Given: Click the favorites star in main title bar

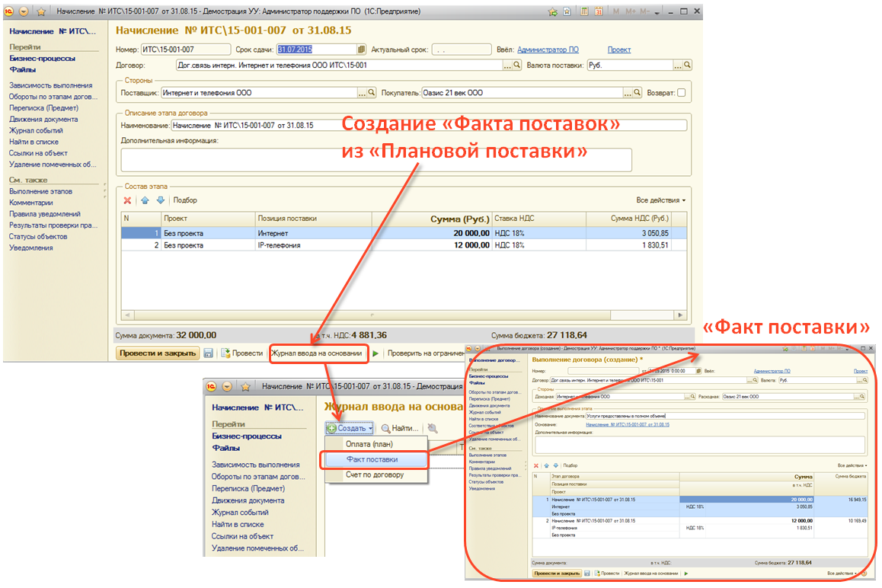Looking at the screenshot, I should tap(552, 11).
